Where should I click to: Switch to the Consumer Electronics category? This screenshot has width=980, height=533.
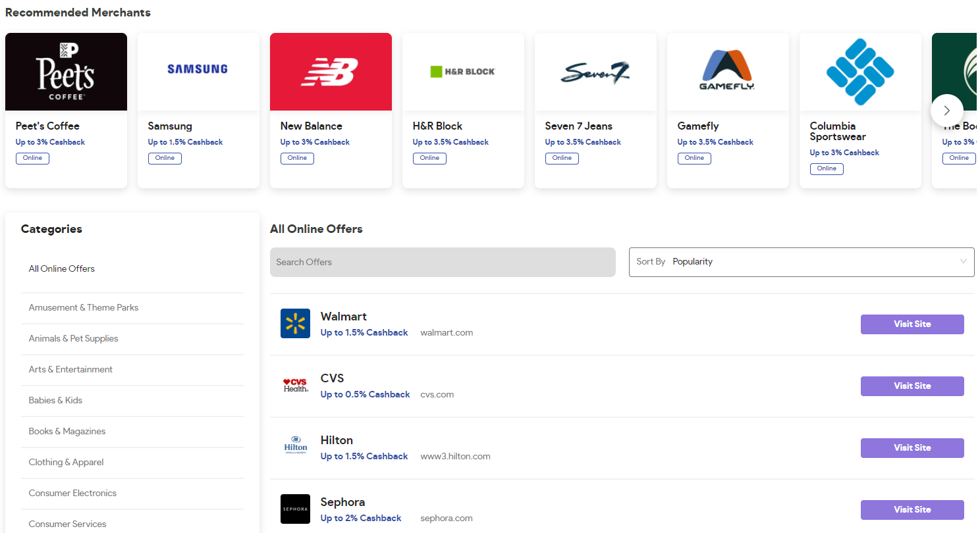pos(72,493)
